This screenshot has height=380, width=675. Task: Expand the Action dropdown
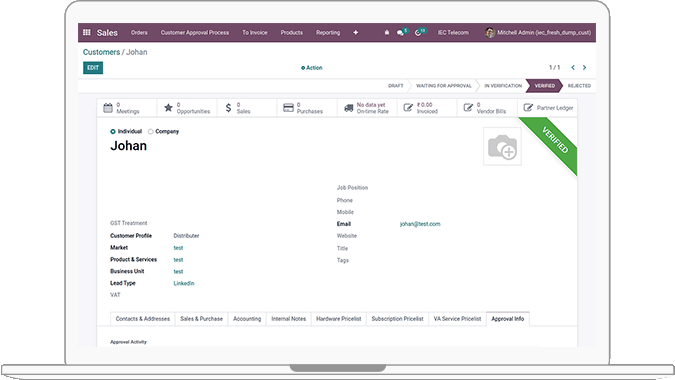[312, 68]
